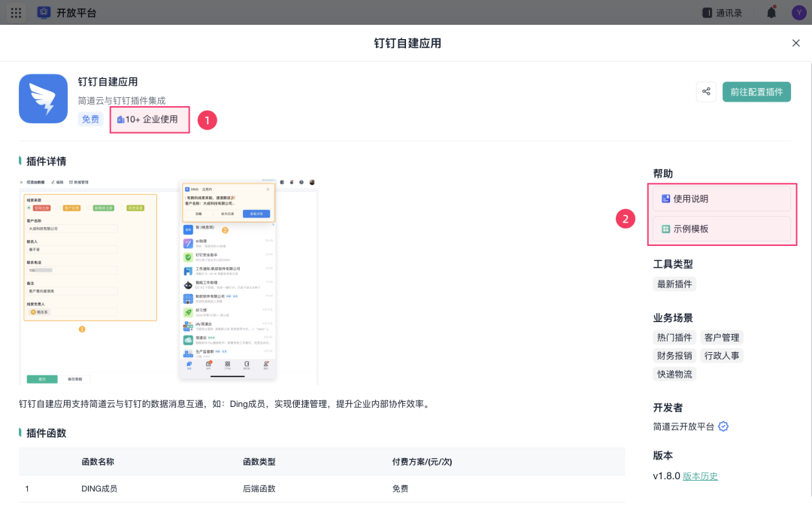Open 示例模板 help entry
Image resolution: width=812 pixels, height=510 pixels.
pos(722,229)
